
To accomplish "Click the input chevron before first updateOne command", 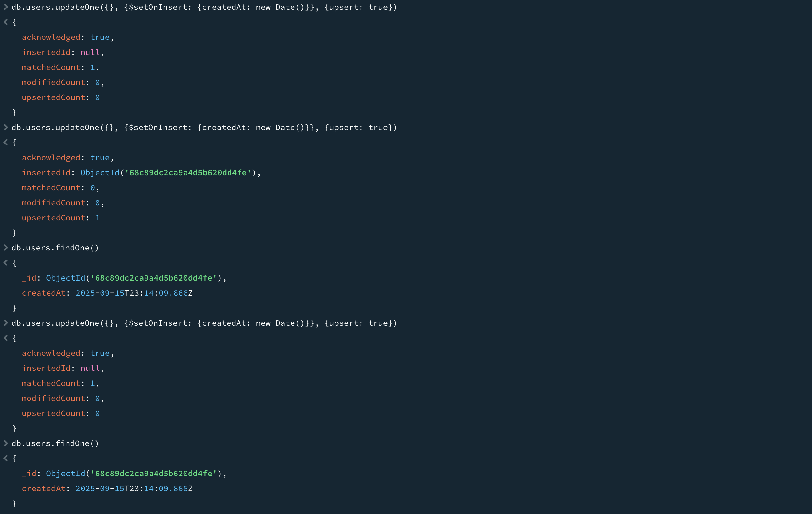I will coord(6,7).
